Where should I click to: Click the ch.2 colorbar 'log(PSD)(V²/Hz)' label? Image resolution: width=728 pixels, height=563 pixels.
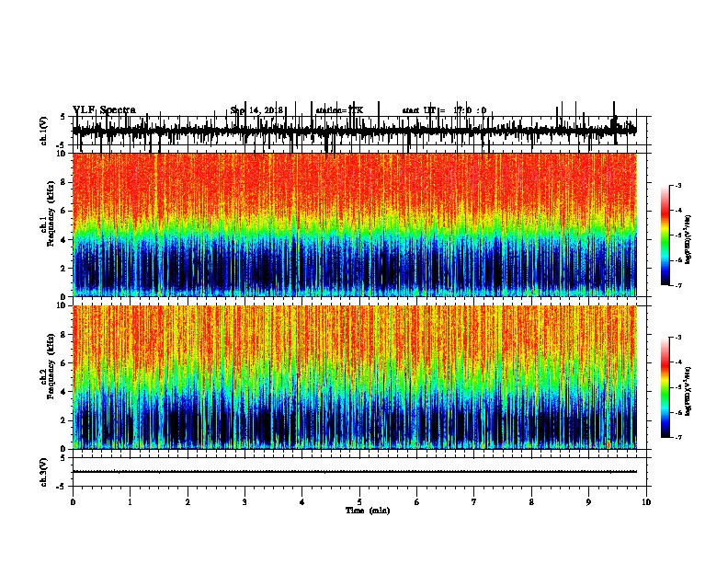pyautogui.click(x=688, y=391)
